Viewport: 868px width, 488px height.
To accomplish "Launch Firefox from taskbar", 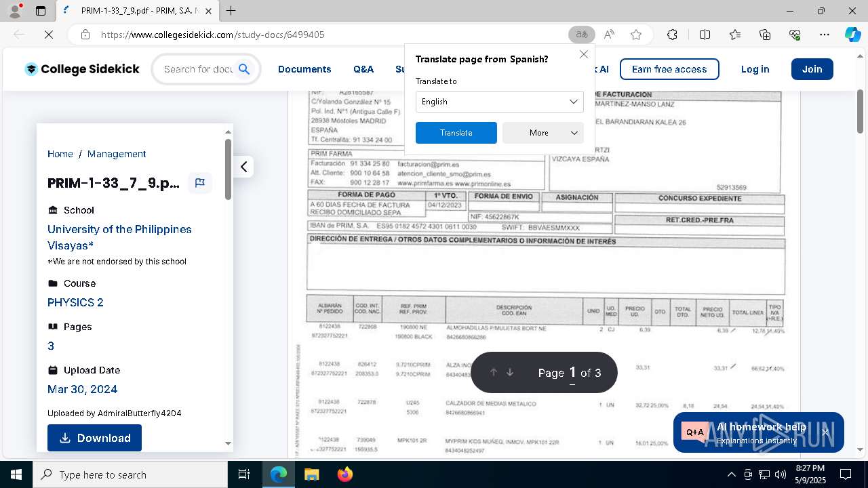I will pos(345,474).
